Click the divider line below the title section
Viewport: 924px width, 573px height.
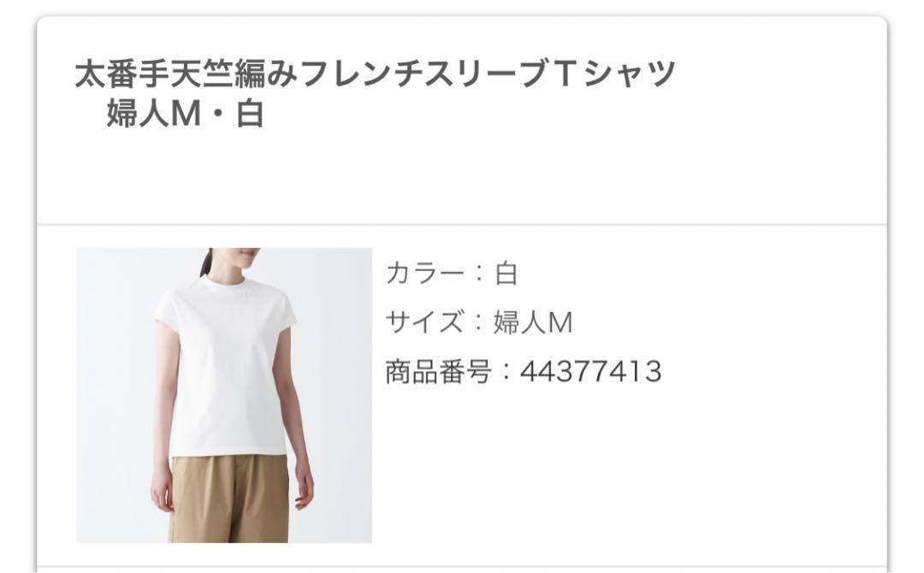(462, 225)
